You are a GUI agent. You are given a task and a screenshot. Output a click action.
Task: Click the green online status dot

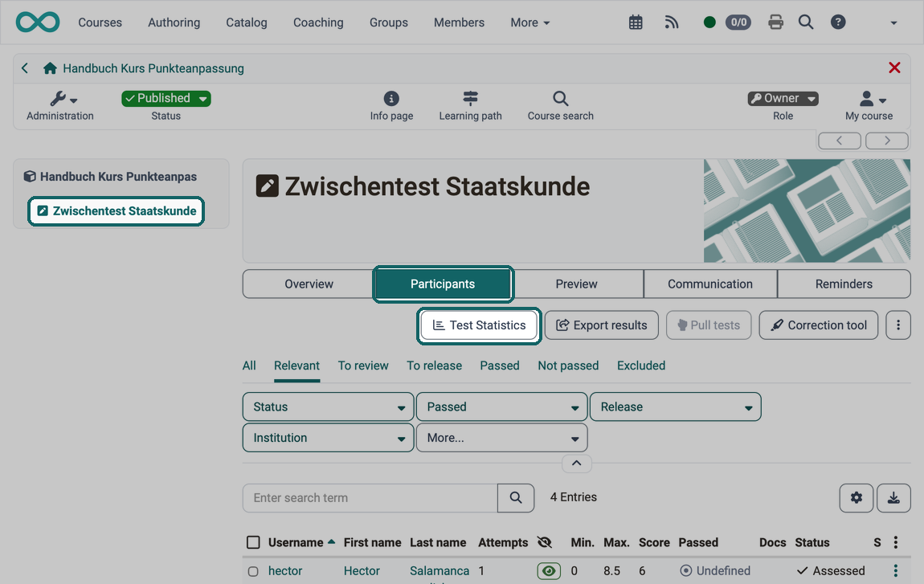(x=709, y=22)
